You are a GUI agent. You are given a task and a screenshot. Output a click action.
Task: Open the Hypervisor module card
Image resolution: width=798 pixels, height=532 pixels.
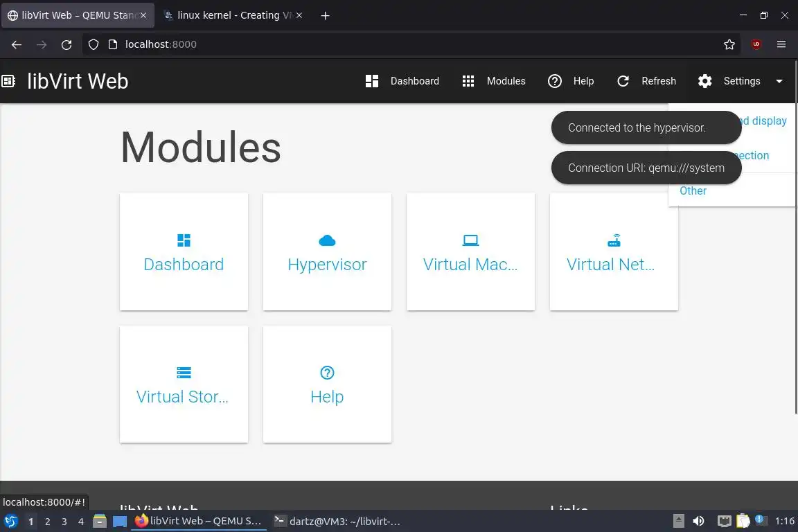(327, 251)
